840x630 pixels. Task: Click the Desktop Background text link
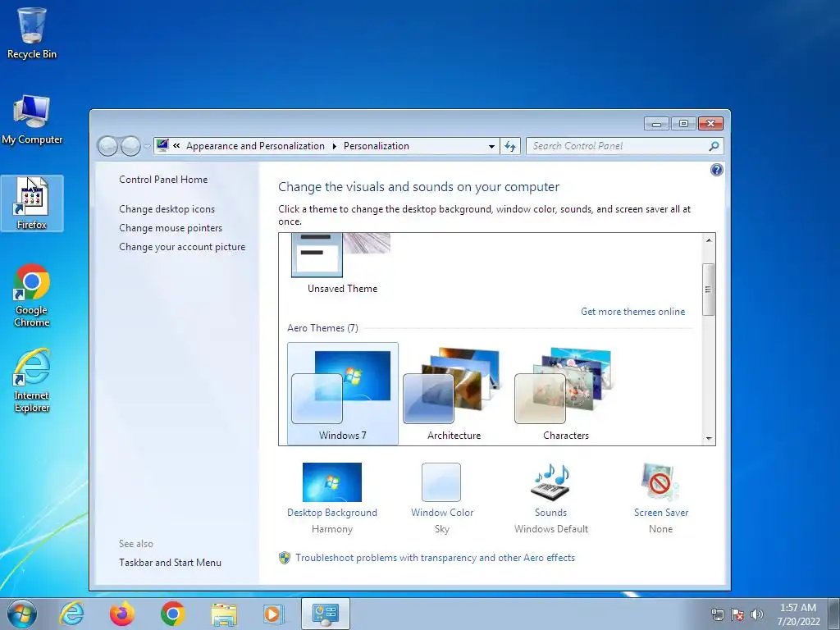click(331, 513)
